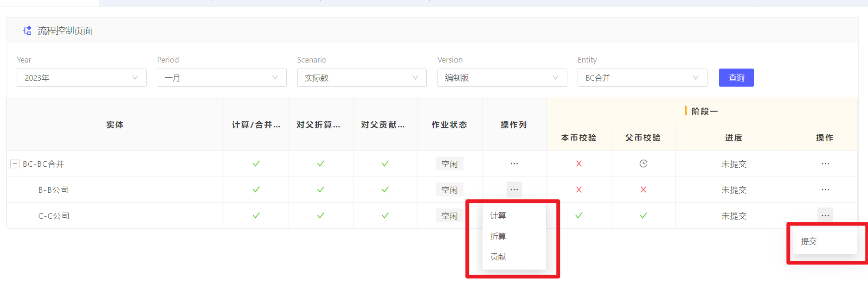Click the stage 操作 ellipsis for C-C公司 row

(x=825, y=215)
